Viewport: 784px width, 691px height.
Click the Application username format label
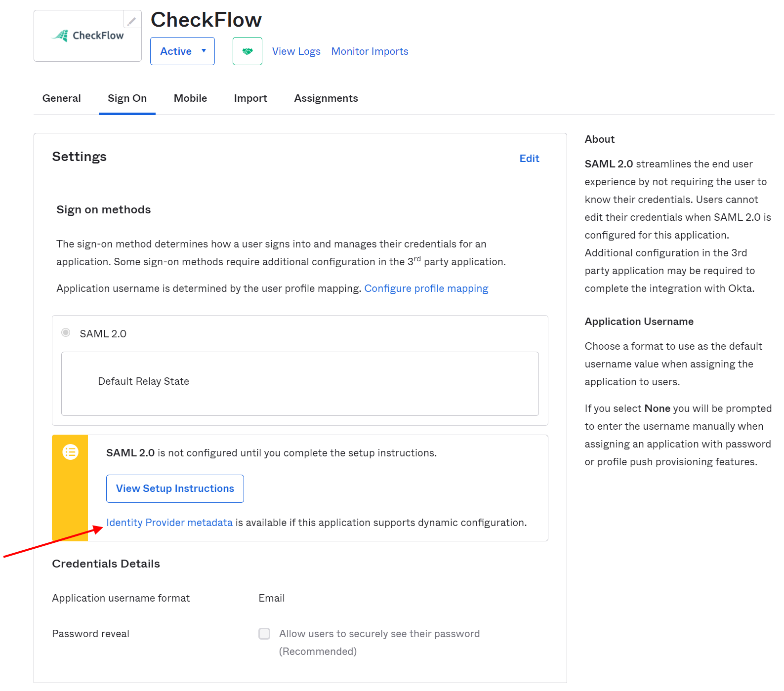coord(121,598)
